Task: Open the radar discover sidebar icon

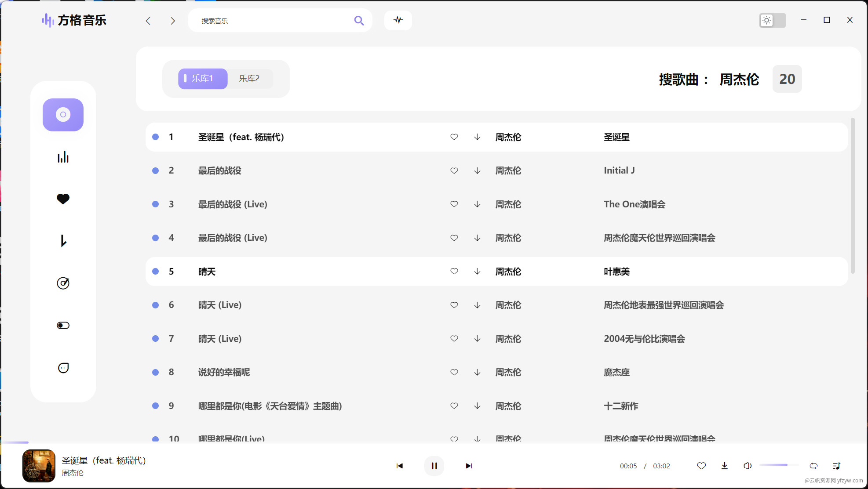Action: [63, 283]
